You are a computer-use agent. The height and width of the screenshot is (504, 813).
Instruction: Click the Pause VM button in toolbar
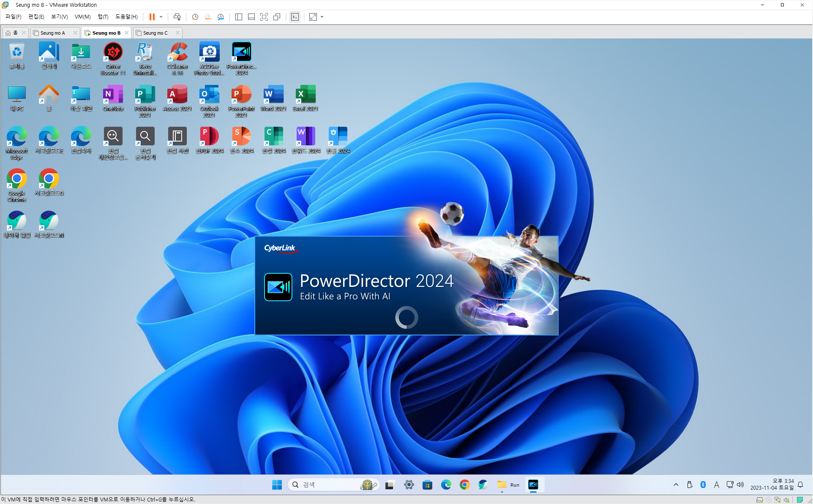pos(152,17)
